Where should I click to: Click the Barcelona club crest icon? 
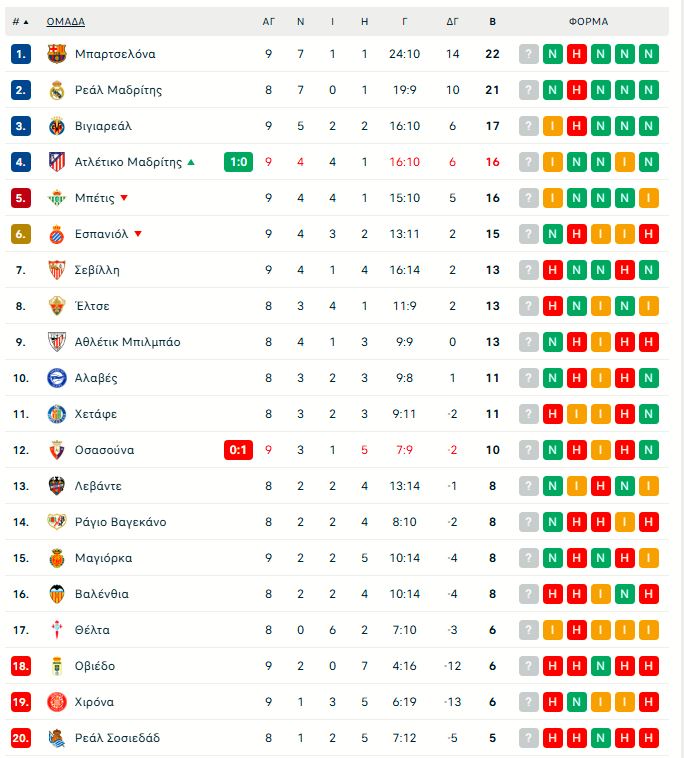tap(56, 54)
